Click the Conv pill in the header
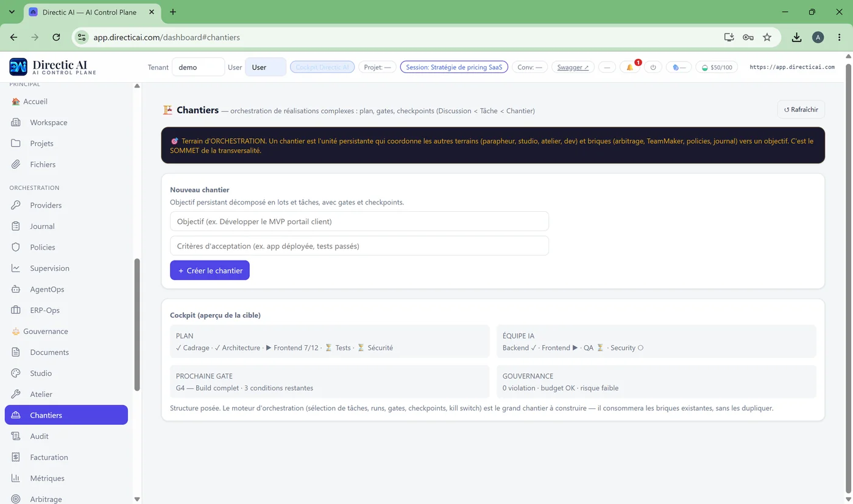The width and height of the screenshot is (853, 504). pos(529,67)
